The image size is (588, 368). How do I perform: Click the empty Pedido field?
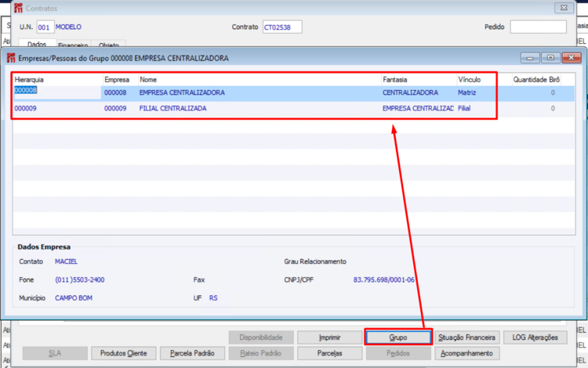(x=538, y=27)
